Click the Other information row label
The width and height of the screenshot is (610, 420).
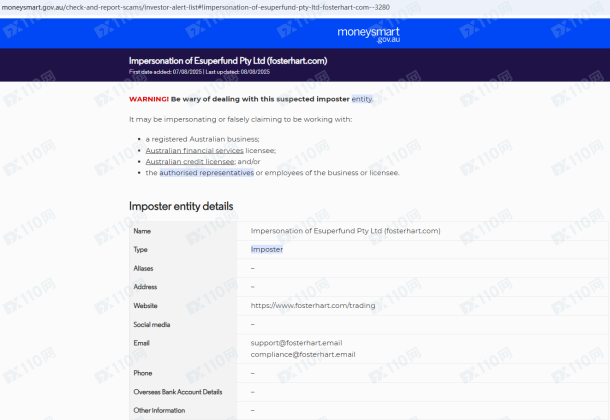[159, 410]
